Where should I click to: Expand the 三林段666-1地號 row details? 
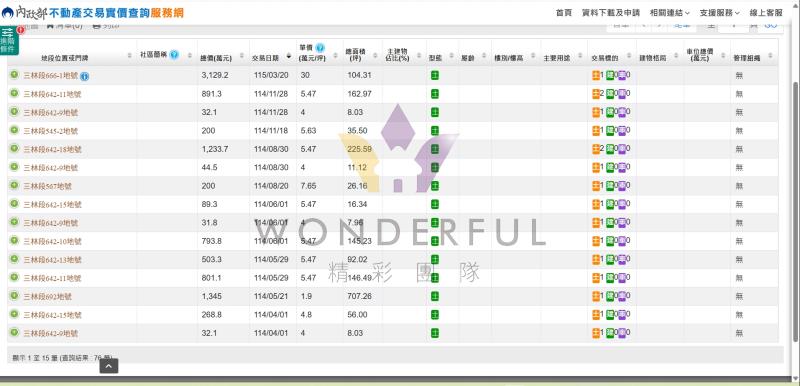14,75
